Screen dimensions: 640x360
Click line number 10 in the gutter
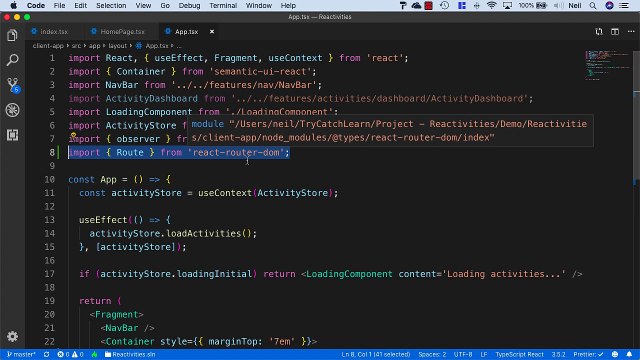49,180
